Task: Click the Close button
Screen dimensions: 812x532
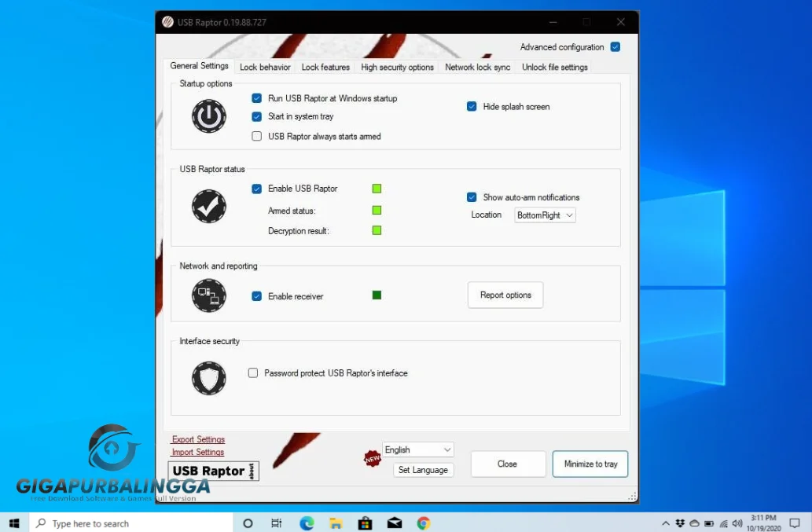Action: click(x=508, y=464)
